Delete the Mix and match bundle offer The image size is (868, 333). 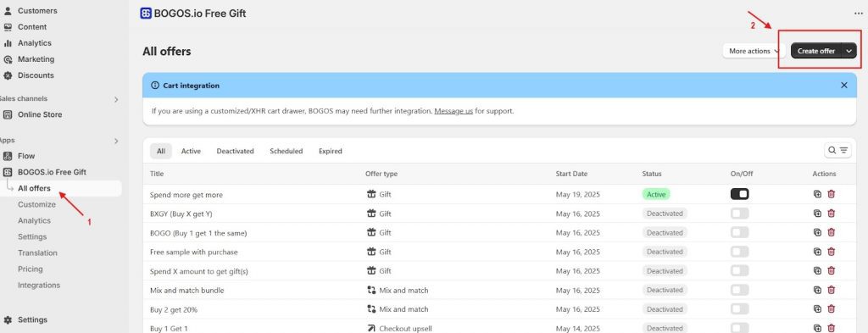pyautogui.click(x=831, y=290)
